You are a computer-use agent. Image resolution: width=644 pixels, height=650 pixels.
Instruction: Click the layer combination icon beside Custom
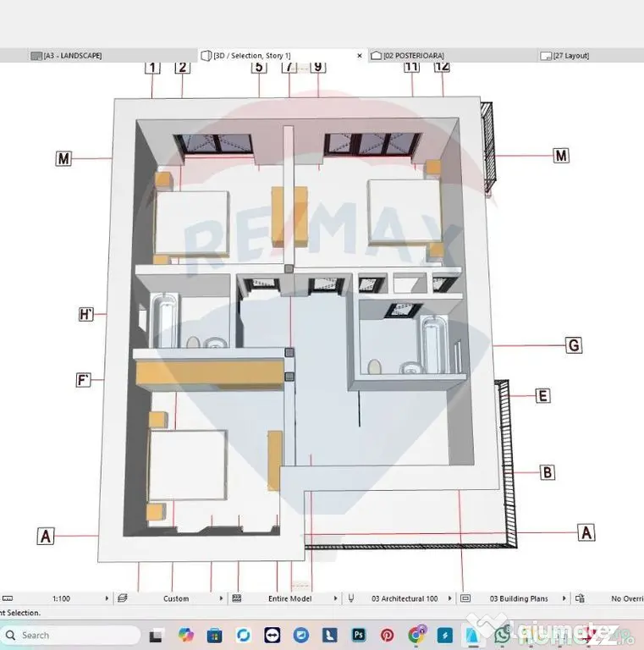tap(122, 598)
